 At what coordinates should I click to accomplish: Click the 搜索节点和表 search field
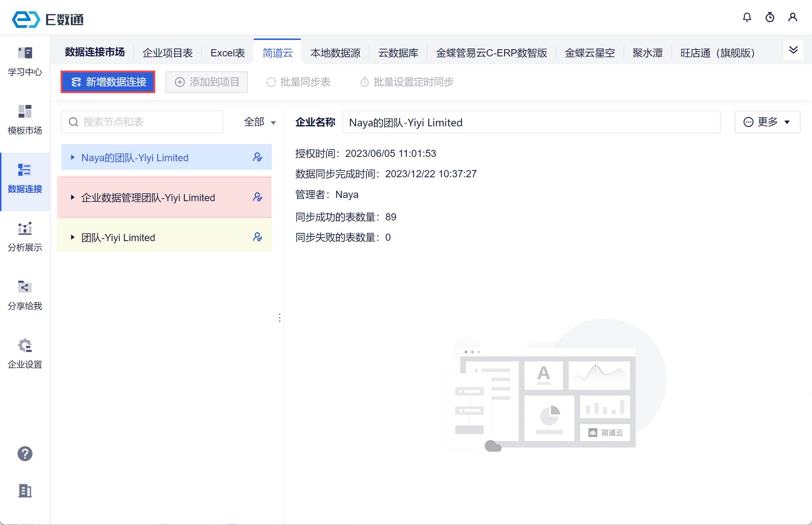[143, 122]
